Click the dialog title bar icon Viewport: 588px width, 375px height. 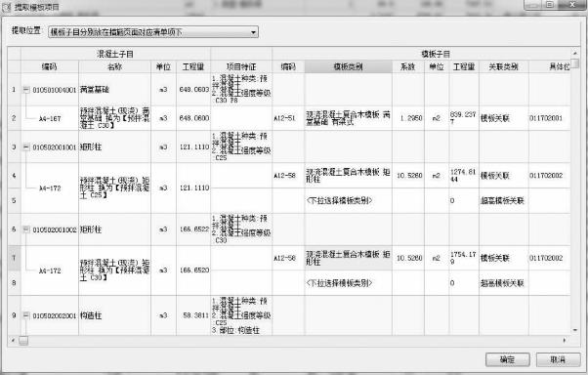coord(7,7)
